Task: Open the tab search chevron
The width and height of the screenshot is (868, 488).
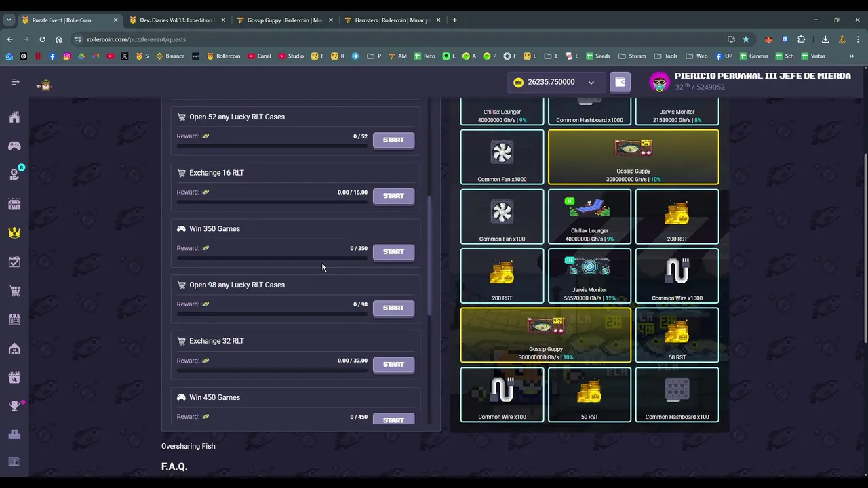Action: click(x=9, y=20)
